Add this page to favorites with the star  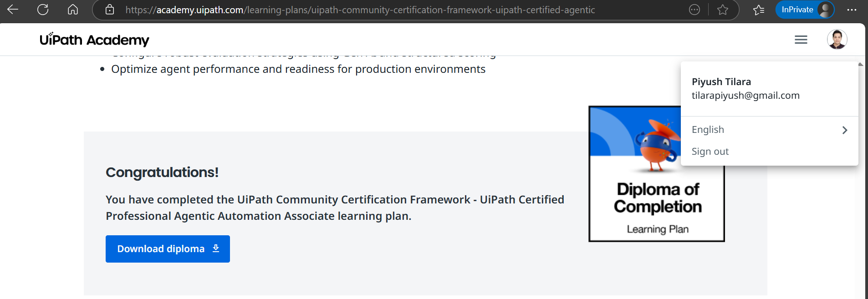[723, 10]
